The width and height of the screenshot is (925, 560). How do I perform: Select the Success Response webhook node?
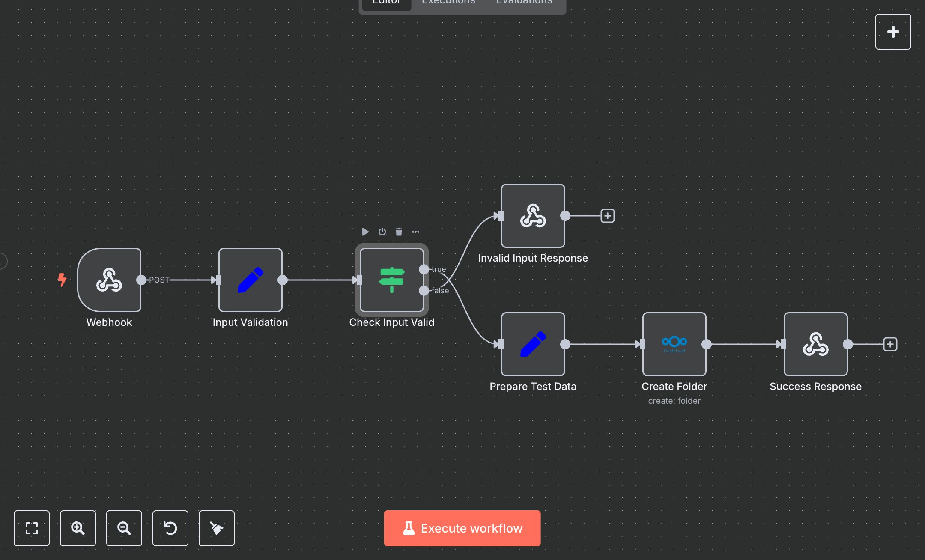click(815, 344)
